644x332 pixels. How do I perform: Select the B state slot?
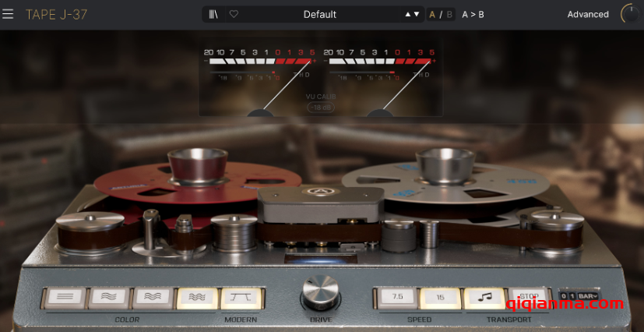449,15
